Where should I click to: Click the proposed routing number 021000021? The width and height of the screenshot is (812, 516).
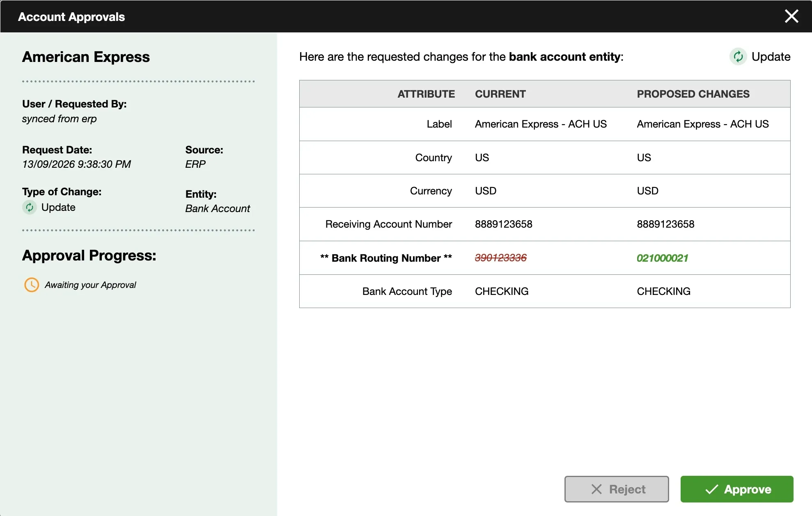(662, 258)
